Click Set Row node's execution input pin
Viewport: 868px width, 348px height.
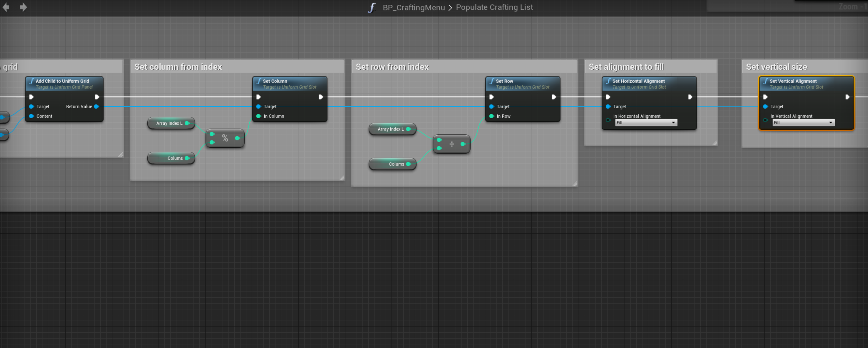point(492,97)
